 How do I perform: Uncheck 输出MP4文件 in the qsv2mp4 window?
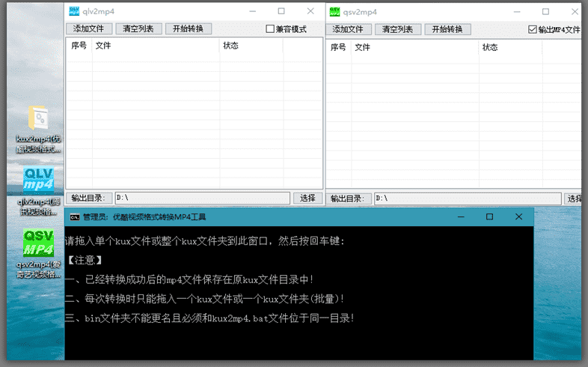pyautogui.click(x=532, y=29)
